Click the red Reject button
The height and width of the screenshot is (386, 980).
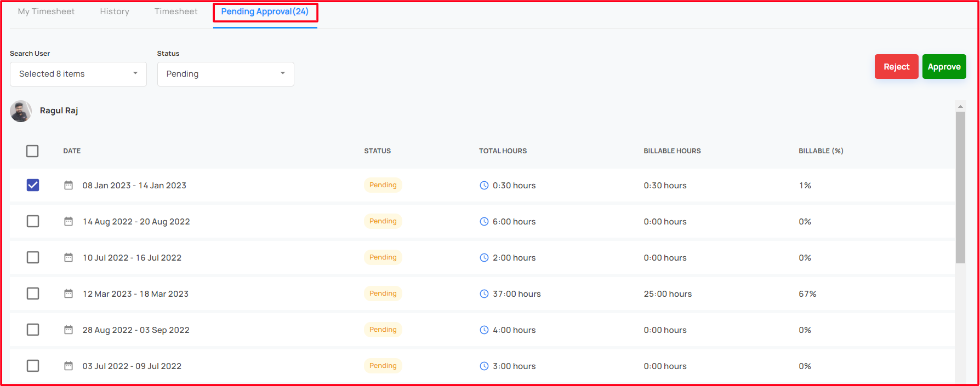897,67
